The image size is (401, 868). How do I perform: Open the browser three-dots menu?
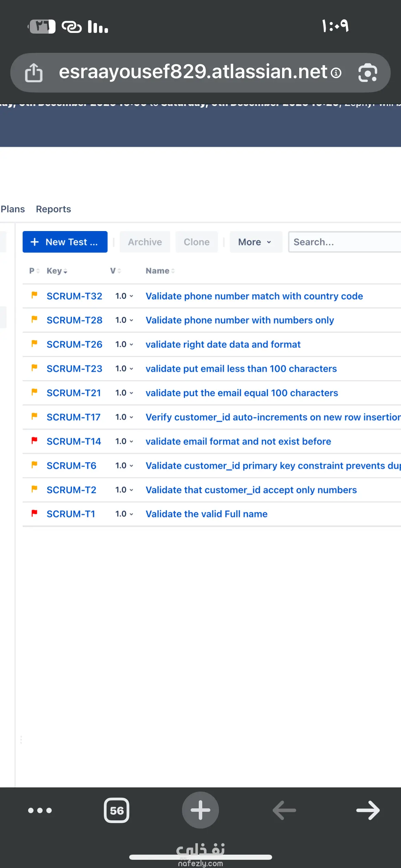coord(40,810)
